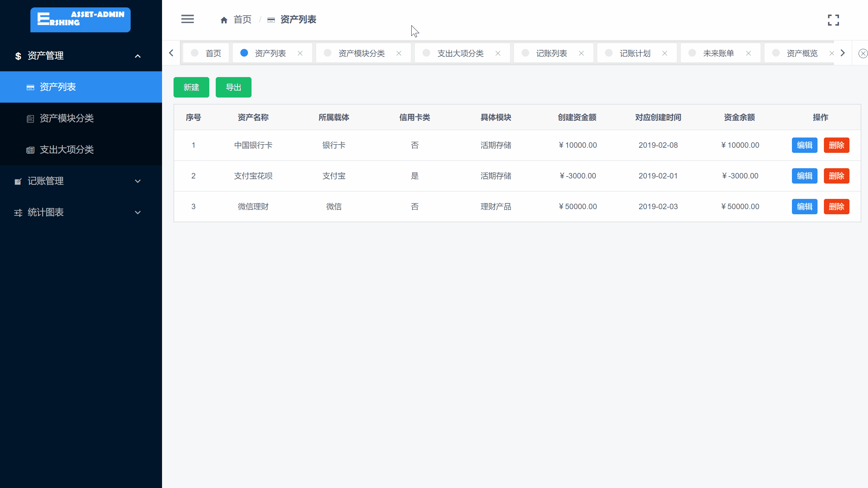Image resolution: width=868 pixels, height=488 pixels.
Task: Close all tabs using circled X icon
Action: (863, 53)
